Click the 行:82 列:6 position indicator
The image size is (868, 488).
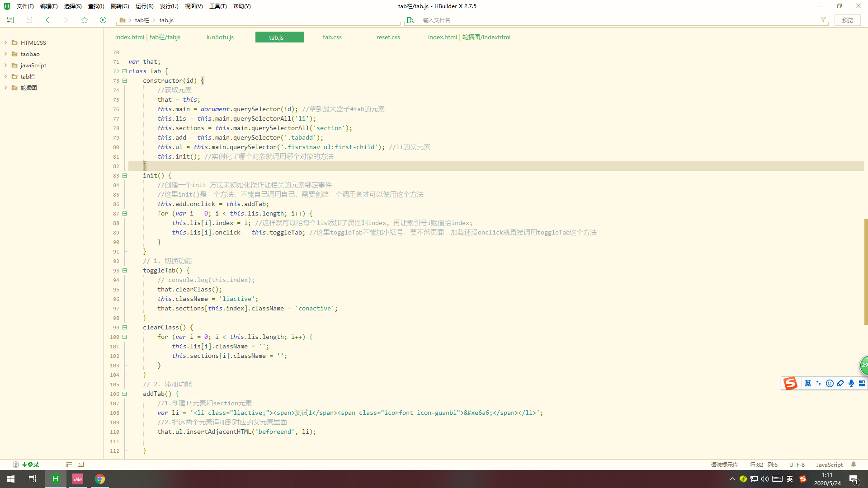[x=764, y=465]
